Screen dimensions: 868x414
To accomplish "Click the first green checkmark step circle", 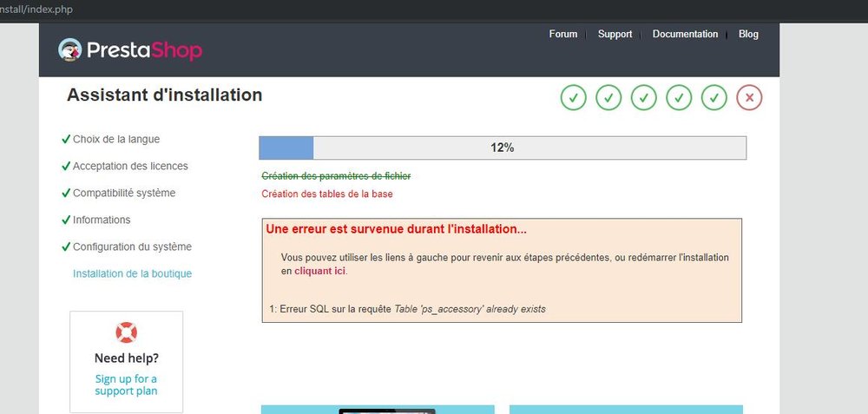I will [573, 98].
